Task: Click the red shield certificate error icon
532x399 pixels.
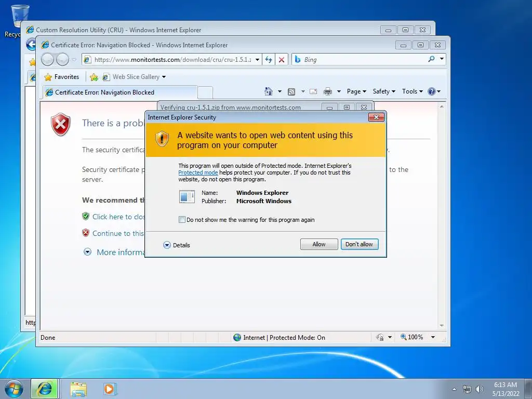Action: [61, 125]
